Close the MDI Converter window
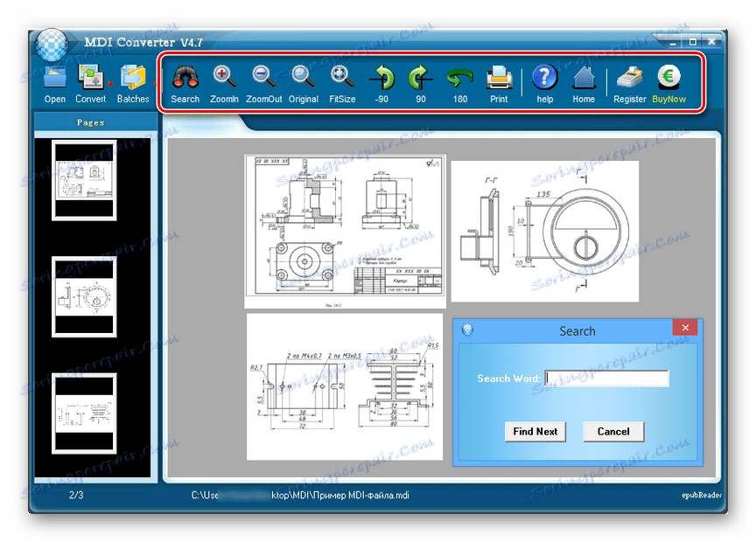 click(711, 42)
